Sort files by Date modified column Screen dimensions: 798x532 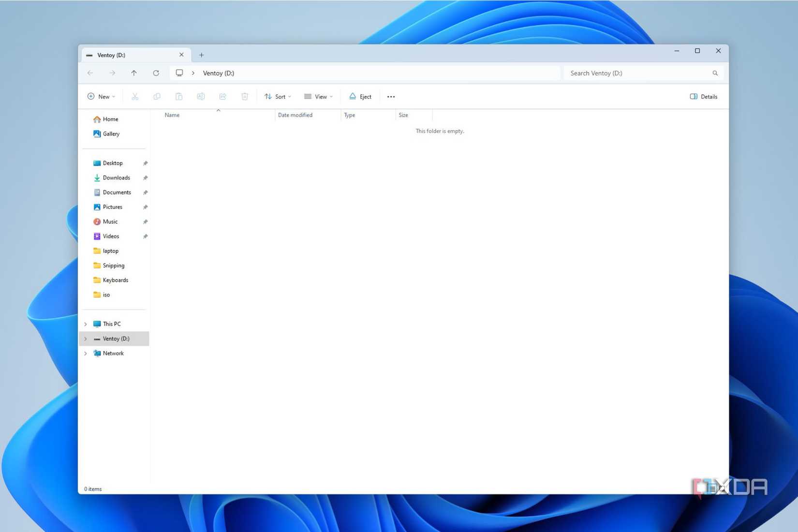pos(295,115)
